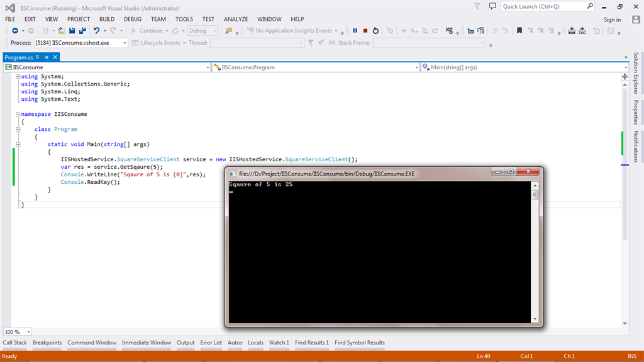Viewport: 644px width, 362px height.
Task: Toggle pin on Program.cs tab
Action: click(x=47, y=57)
